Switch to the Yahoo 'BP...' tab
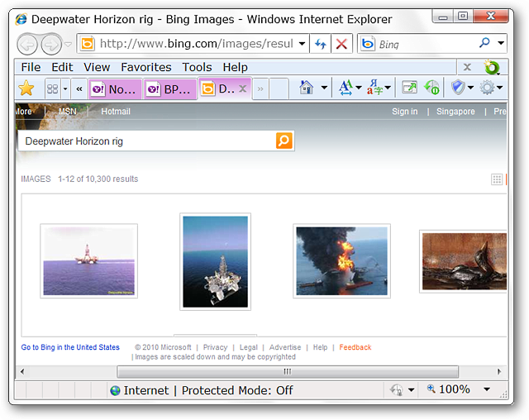 coord(170,89)
